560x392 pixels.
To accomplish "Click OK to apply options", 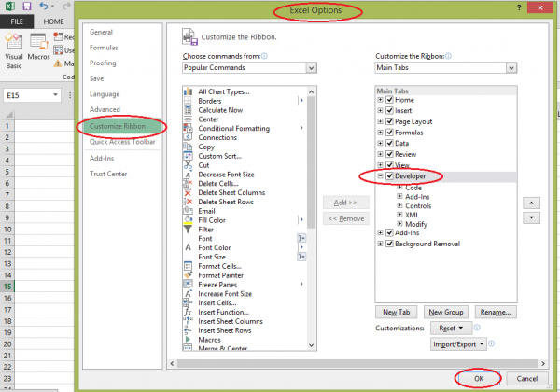I will pos(479,379).
